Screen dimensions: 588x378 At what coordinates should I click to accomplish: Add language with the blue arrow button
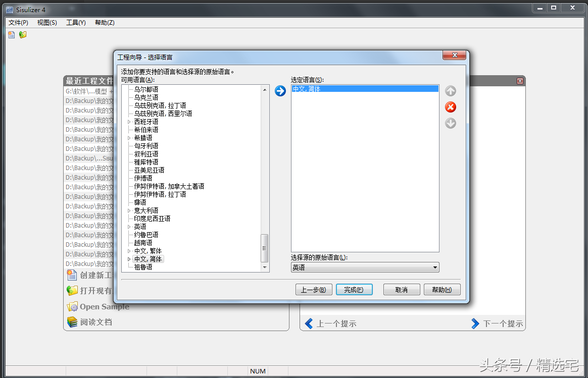coord(280,91)
